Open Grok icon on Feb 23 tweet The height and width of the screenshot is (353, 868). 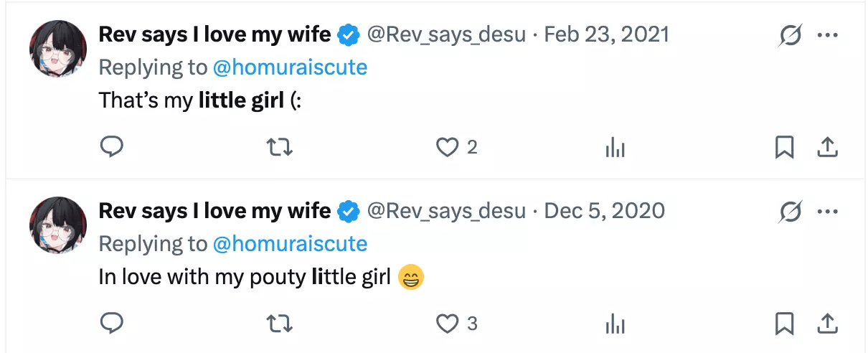[x=790, y=34]
